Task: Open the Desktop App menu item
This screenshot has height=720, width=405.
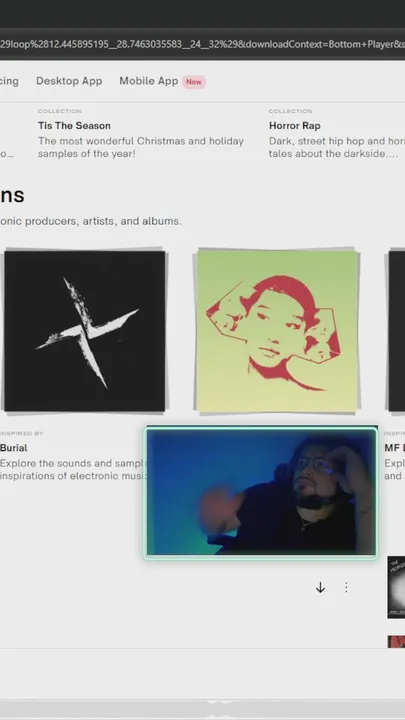Action: click(x=69, y=81)
